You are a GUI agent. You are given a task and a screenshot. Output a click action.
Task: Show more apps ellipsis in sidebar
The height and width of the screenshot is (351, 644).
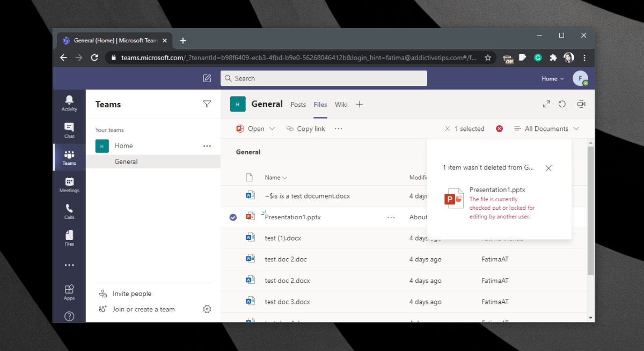point(69,265)
